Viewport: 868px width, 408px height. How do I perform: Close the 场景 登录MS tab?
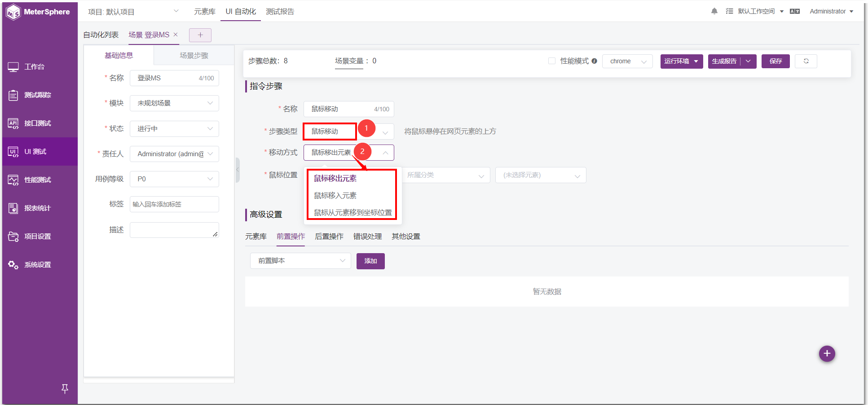[x=176, y=35]
